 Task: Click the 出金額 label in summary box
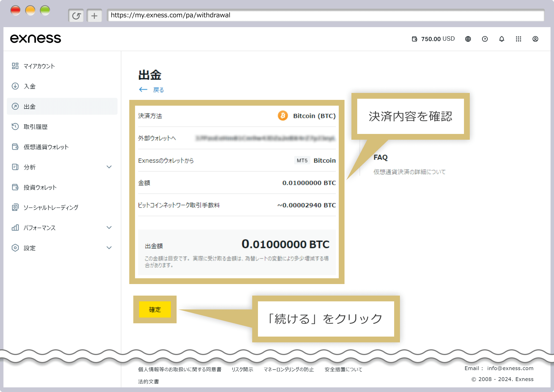[154, 246]
